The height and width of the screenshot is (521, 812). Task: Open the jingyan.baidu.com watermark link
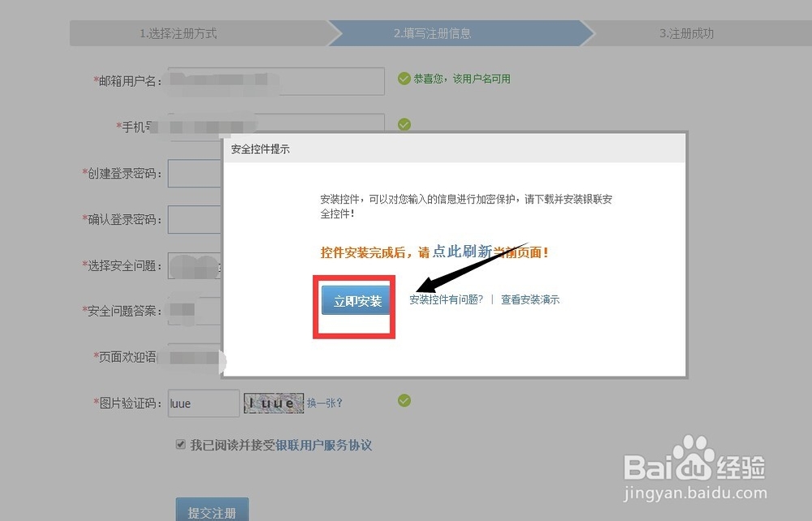[696, 493]
